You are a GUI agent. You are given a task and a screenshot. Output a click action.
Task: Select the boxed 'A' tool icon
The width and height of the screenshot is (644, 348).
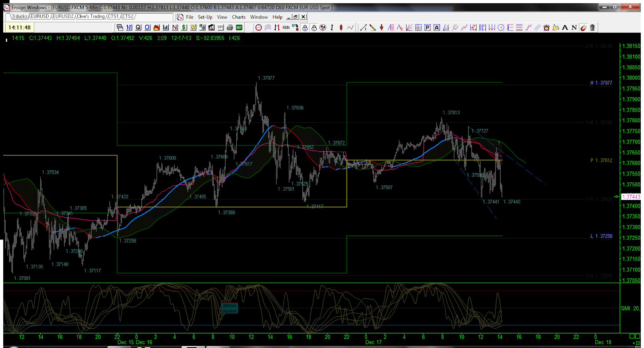point(437,27)
